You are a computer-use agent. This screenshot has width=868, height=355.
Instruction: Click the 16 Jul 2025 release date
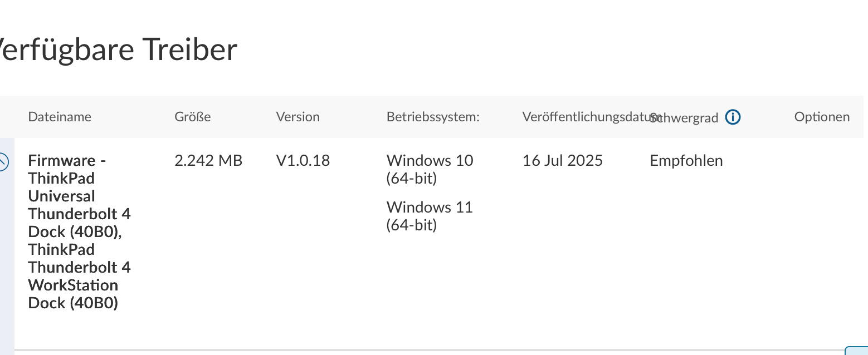[563, 161]
